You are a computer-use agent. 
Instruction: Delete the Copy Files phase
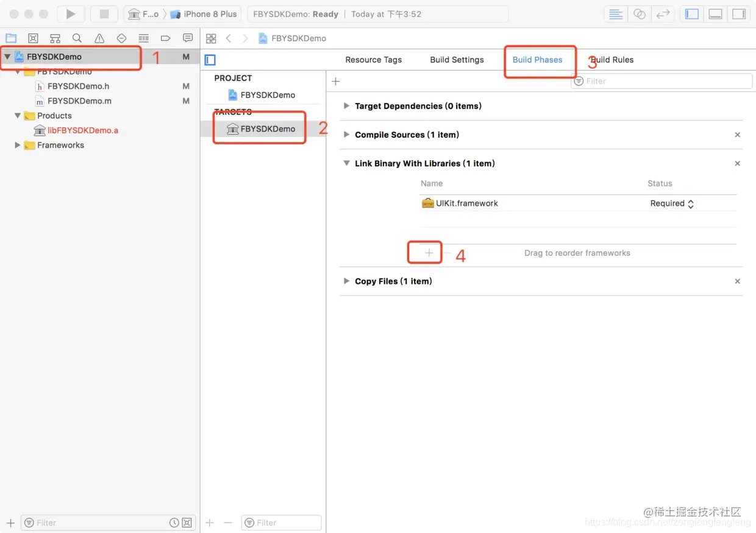click(738, 281)
